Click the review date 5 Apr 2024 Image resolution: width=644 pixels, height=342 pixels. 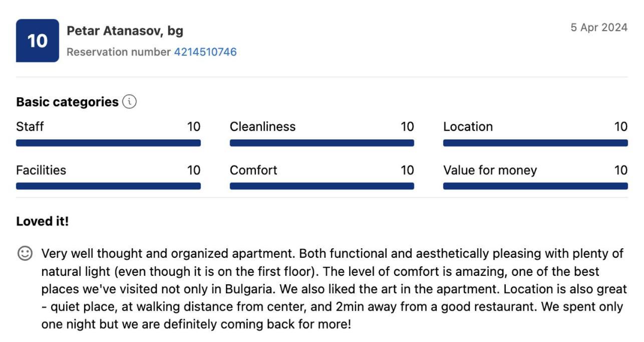pos(599,28)
